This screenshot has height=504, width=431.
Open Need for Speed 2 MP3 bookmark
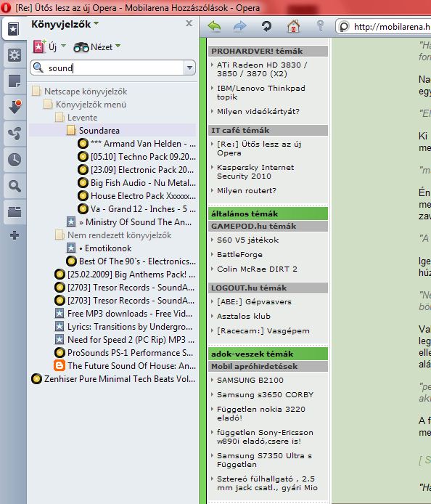(125, 340)
